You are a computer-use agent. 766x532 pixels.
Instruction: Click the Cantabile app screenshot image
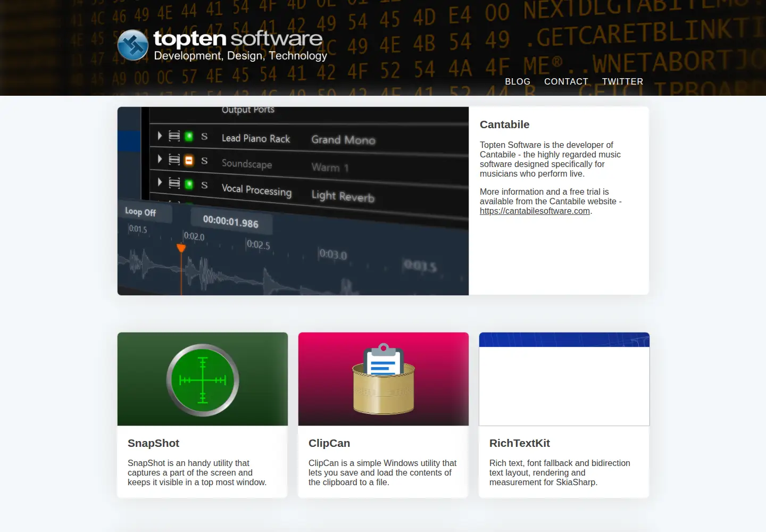[x=293, y=201]
